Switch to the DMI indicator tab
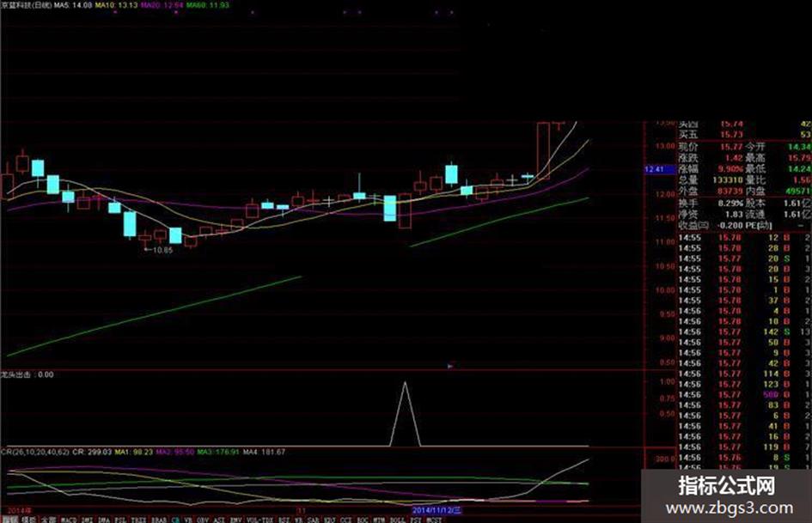Viewport: 812px width, 523px height. click(88, 520)
